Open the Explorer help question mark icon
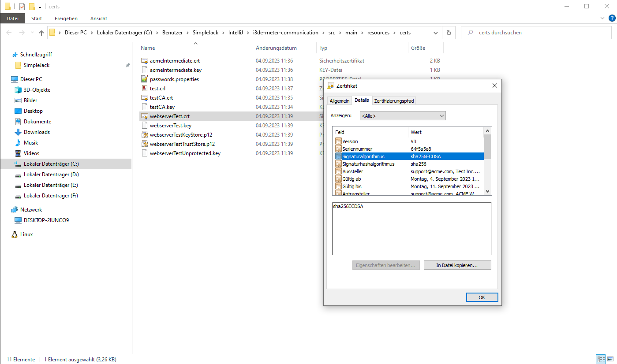 click(611, 18)
